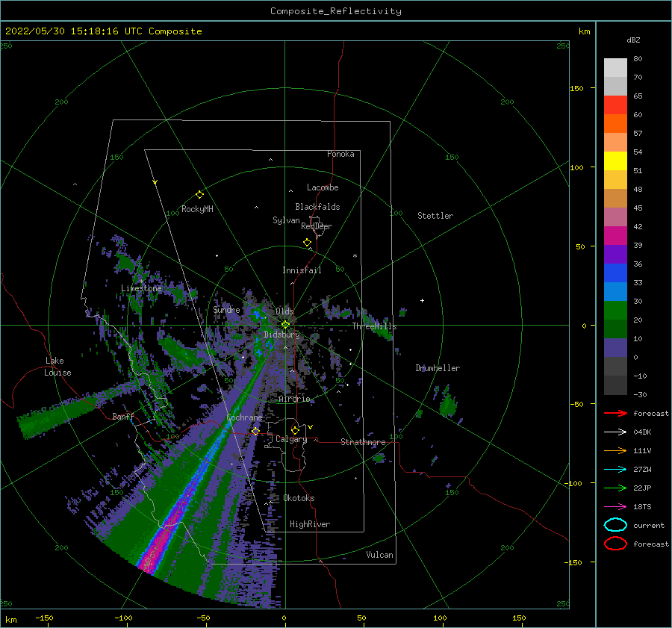Click the bright green swatch between 30 and 20
The image size is (672, 628).
[615, 311]
